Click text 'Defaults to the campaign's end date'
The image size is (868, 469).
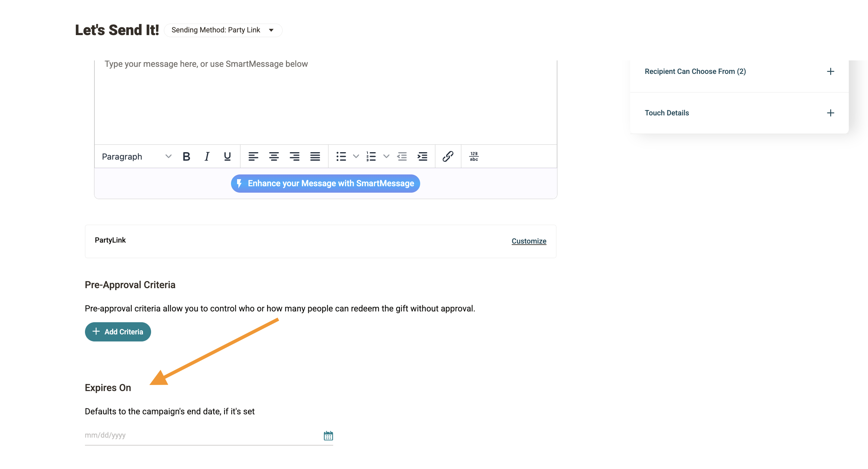coord(153,411)
